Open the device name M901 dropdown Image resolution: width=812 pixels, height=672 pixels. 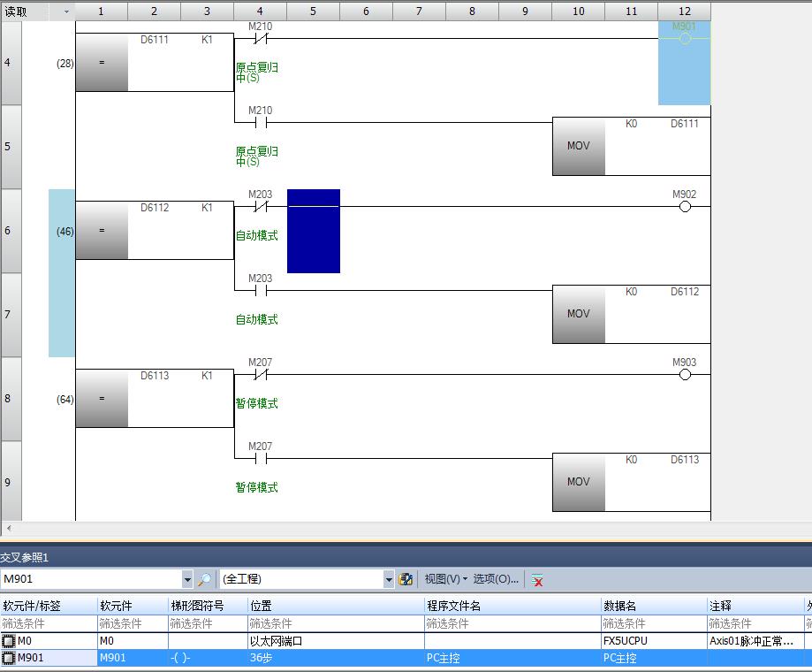coord(186,579)
